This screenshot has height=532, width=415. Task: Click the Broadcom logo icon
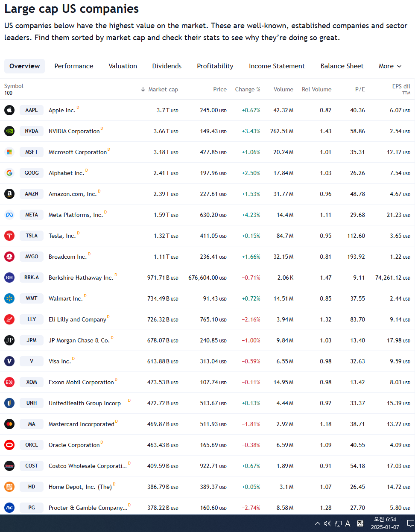(x=9, y=257)
